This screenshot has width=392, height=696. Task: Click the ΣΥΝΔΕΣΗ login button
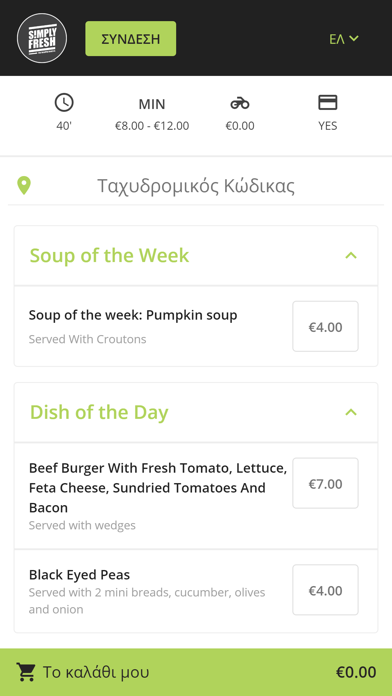[131, 39]
